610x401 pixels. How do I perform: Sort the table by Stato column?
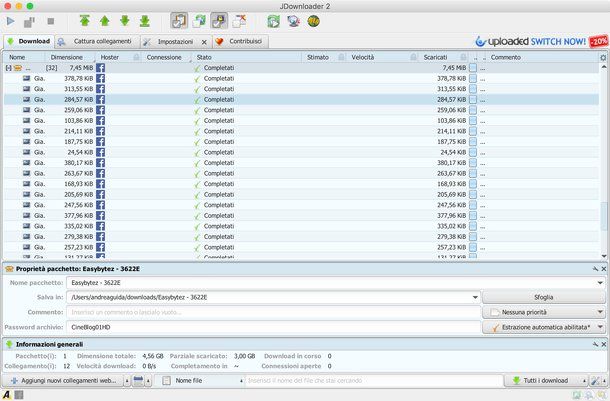204,57
